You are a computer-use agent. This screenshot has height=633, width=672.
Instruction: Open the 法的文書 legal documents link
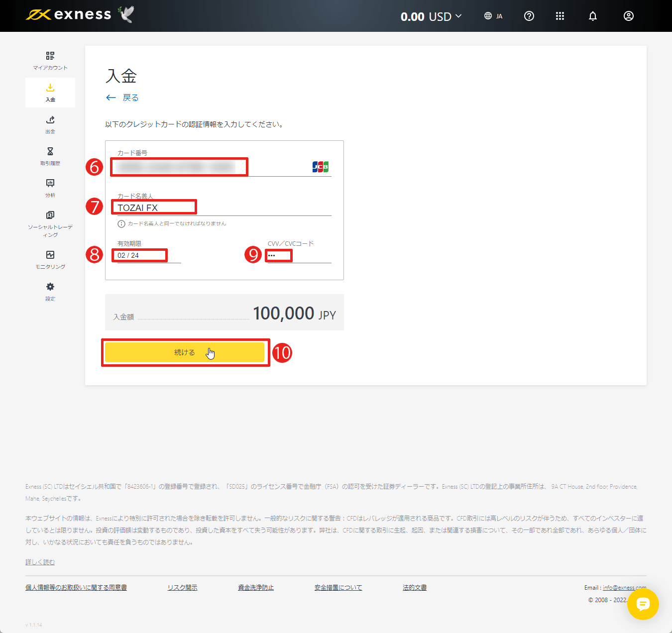[415, 587]
